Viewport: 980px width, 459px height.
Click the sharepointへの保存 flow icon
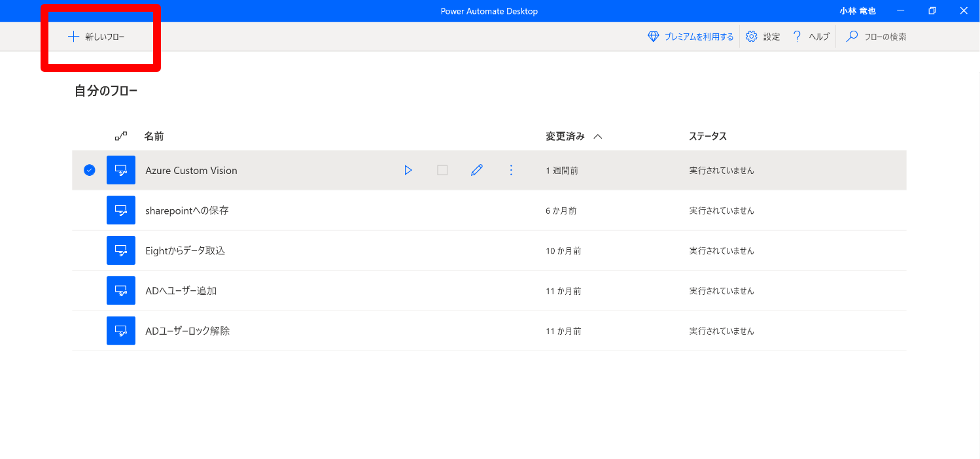coord(121,211)
